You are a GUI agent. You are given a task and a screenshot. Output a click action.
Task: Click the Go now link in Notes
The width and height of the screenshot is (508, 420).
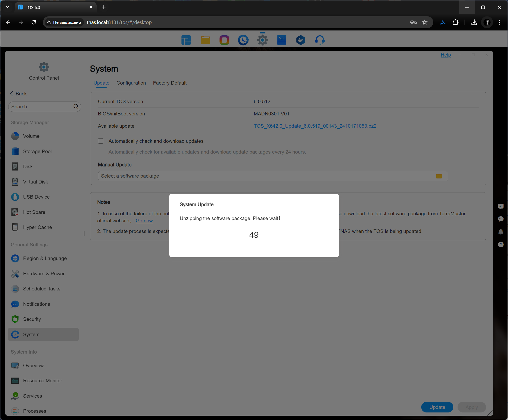click(x=144, y=221)
